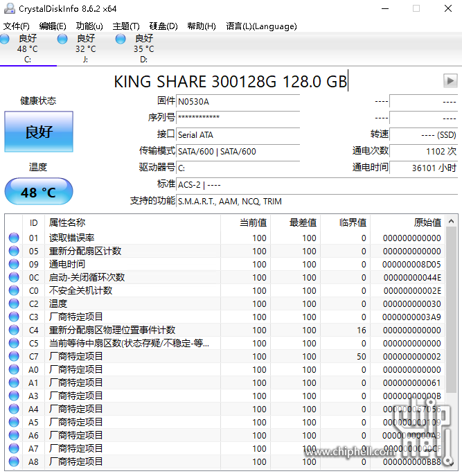The width and height of the screenshot is (462, 476).
Task: Click status orb for attribute C2 温度
Action: 14,303
